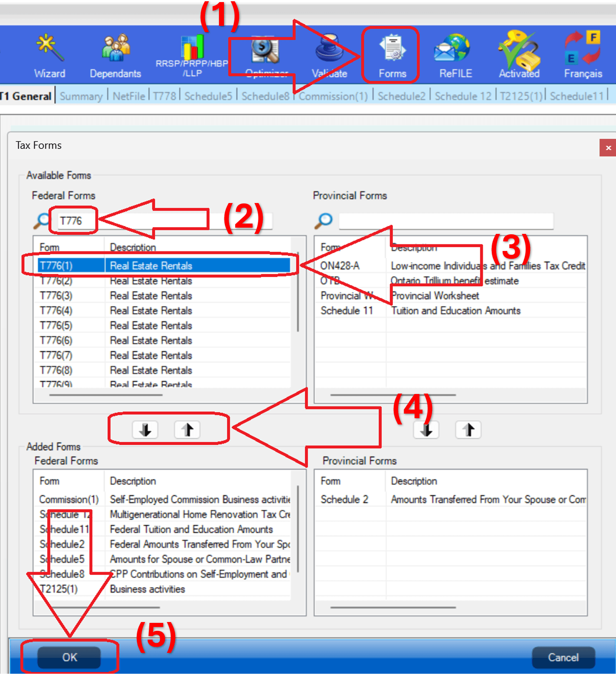
Task: Remove provincial form with up arrow
Action: (x=468, y=430)
